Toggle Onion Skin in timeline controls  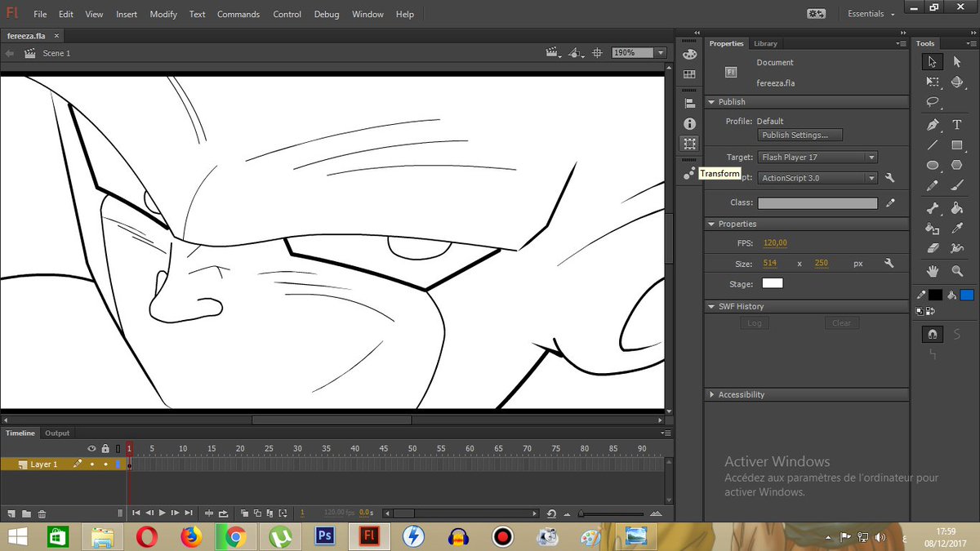coord(245,513)
